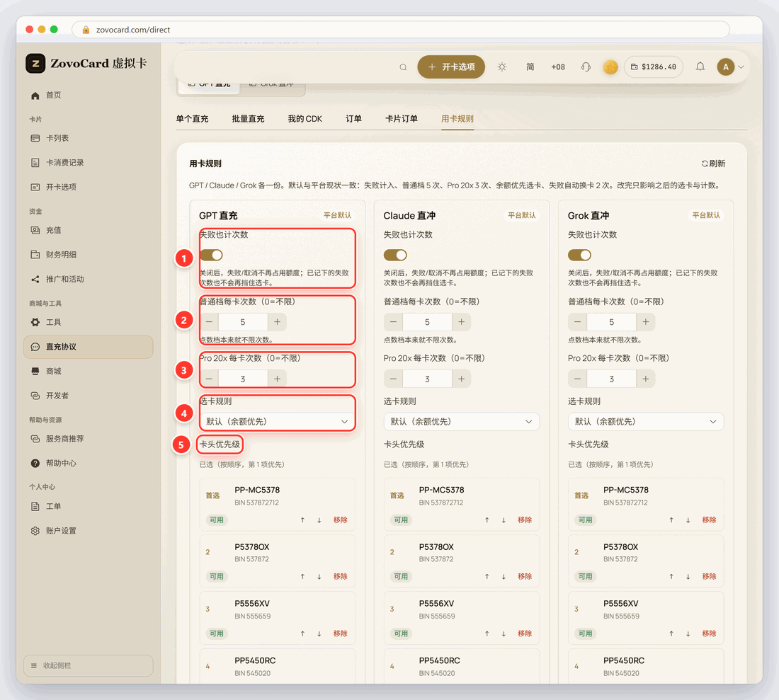Click the 开卡选项 gold button
The image size is (779, 700).
tap(451, 67)
